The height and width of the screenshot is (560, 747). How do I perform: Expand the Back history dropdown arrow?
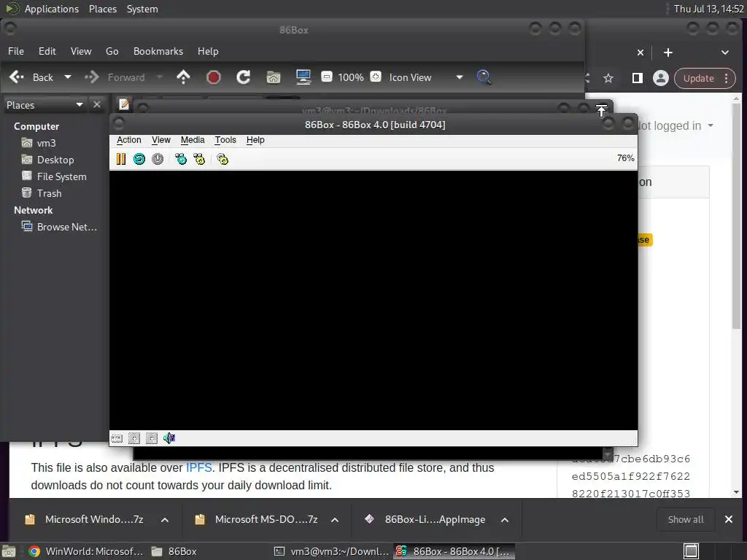click(x=68, y=77)
